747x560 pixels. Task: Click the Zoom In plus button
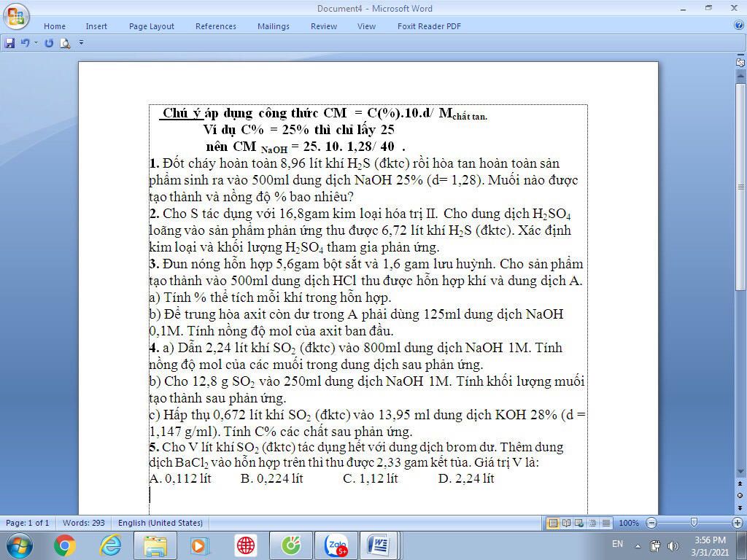point(738,524)
